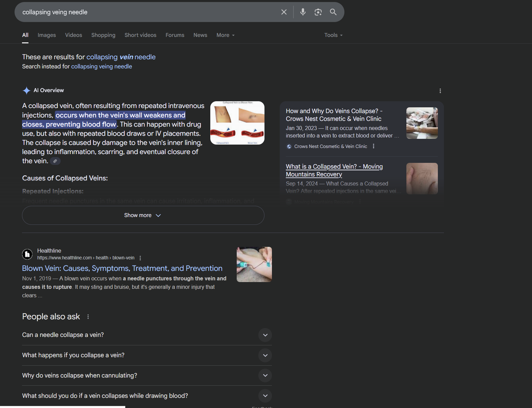The image size is (532, 408).
Task: Expand 'What happens if you collapse a vein?'
Action: click(x=147, y=355)
